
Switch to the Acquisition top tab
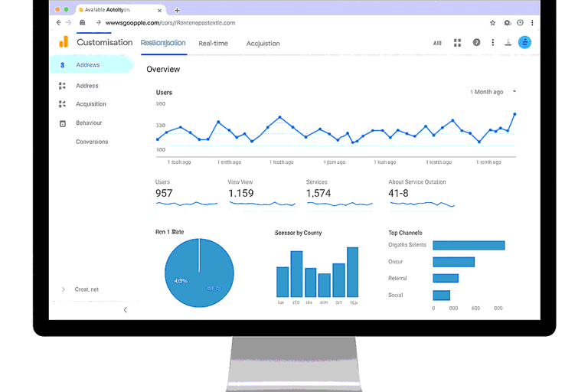tap(263, 44)
